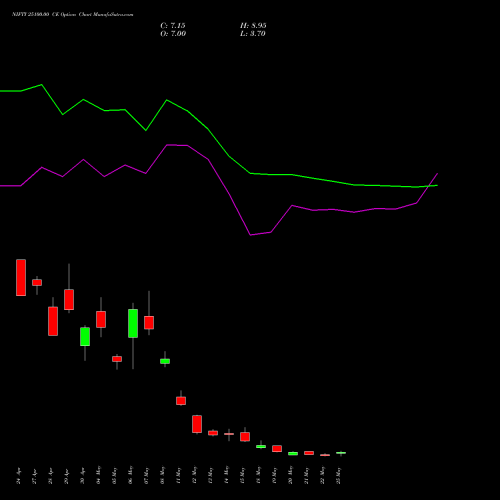Image resolution: width=500 pixels, height=500 pixels.
Task: Select the 13 May date label
Action: point(210,475)
